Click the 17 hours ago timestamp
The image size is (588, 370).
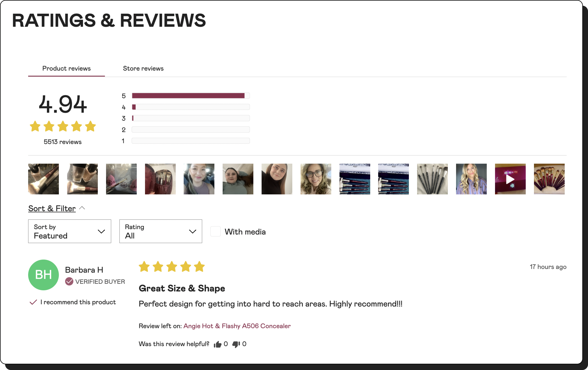click(x=548, y=267)
